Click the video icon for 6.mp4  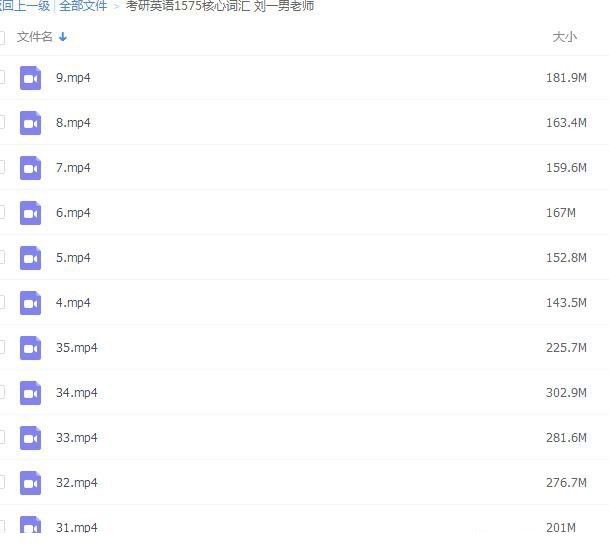pyautogui.click(x=30, y=213)
